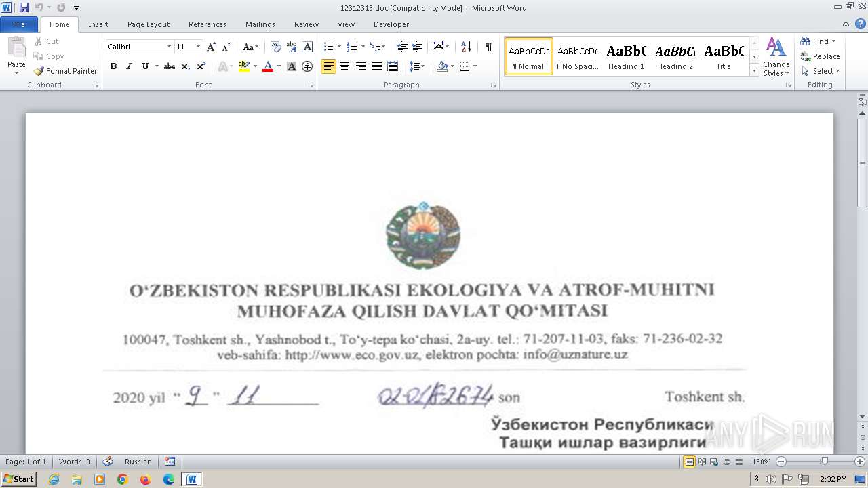Viewport: 868px width, 488px height.
Task: Open the Font dialog launcher
Action: pyautogui.click(x=311, y=85)
